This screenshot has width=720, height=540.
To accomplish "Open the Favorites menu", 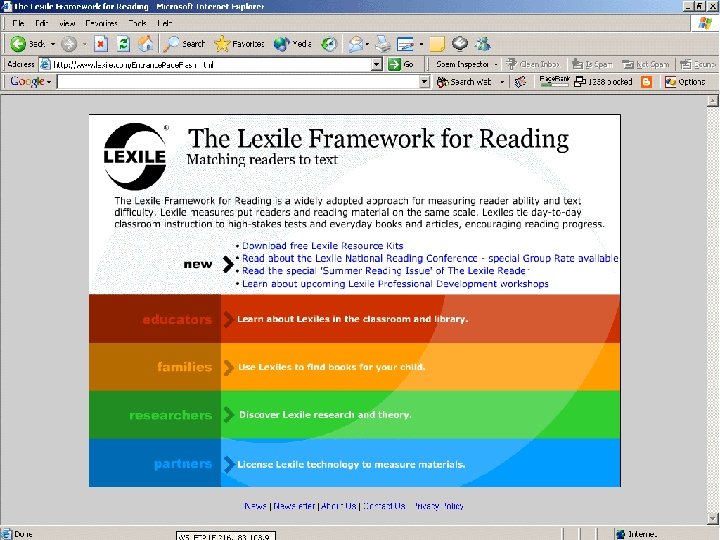I will [101, 23].
